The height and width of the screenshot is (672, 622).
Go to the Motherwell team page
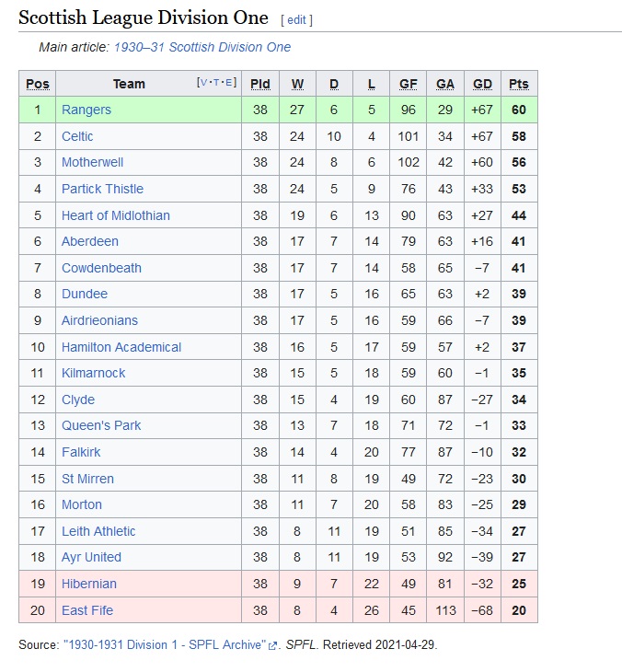(92, 162)
